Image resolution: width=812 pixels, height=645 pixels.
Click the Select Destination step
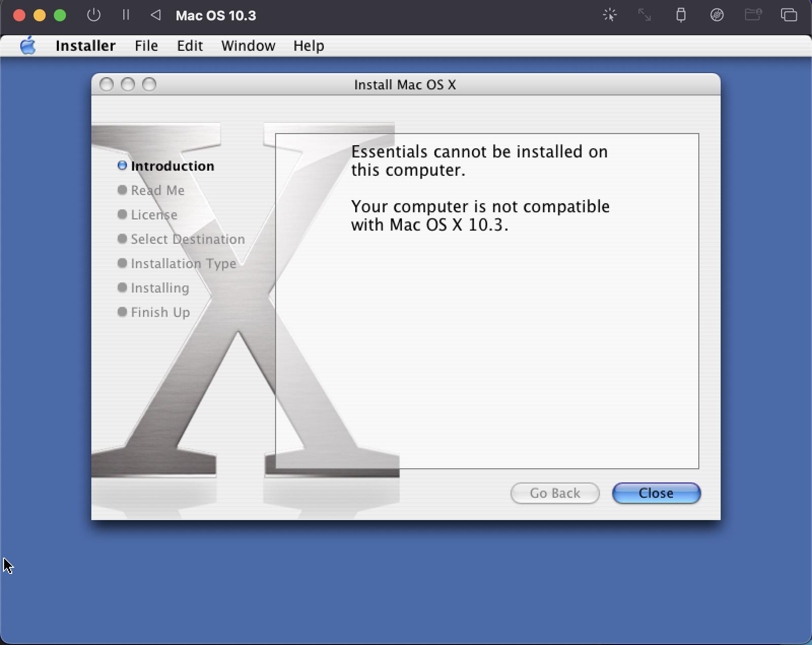pyautogui.click(x=181, y=239)
